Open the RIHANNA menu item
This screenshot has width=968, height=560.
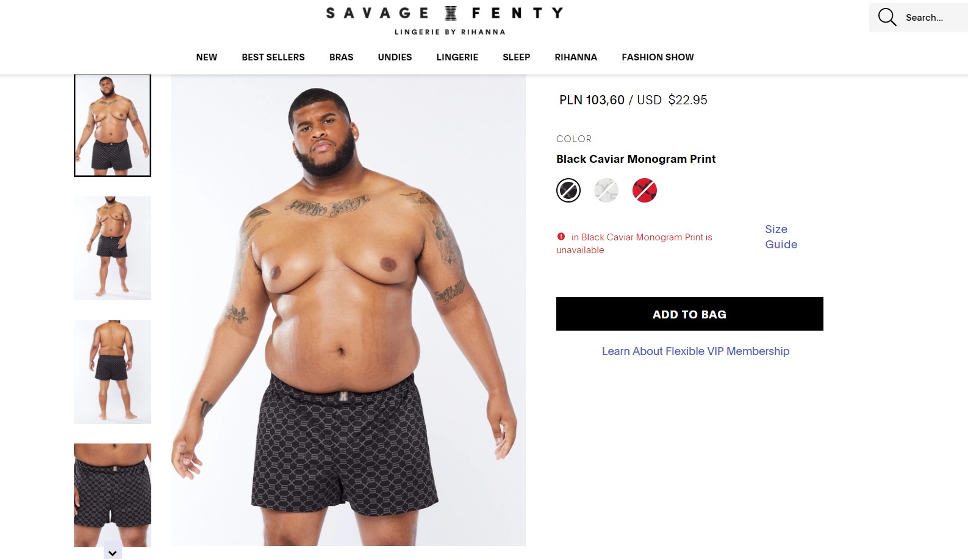(x=576, y=57)
